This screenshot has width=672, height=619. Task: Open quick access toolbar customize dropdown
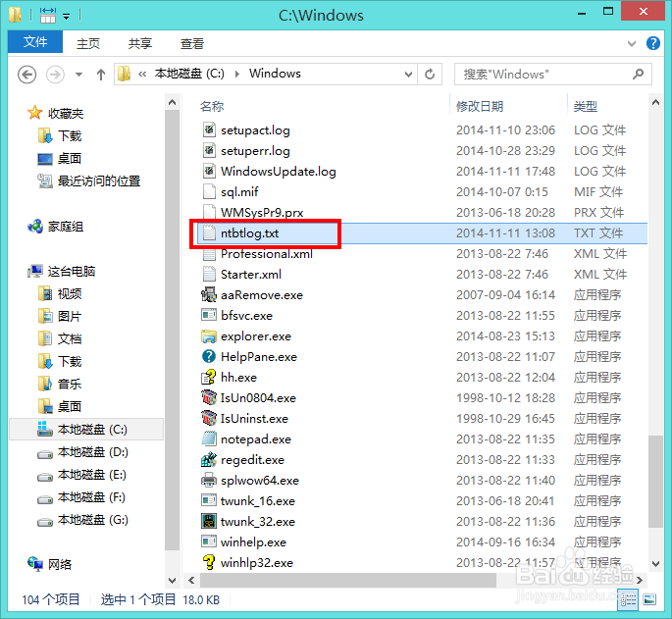pos(67,17)
